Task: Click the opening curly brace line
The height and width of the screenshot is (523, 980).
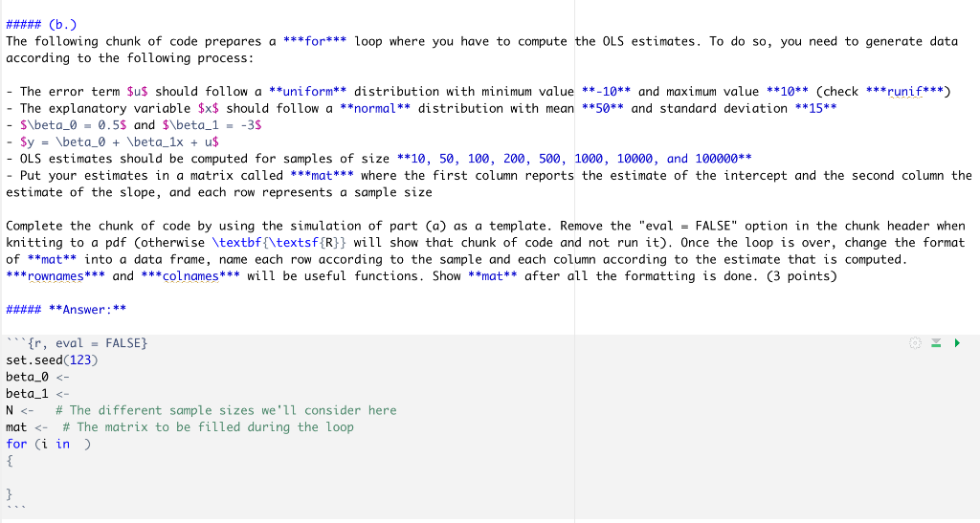Action: 10,461
